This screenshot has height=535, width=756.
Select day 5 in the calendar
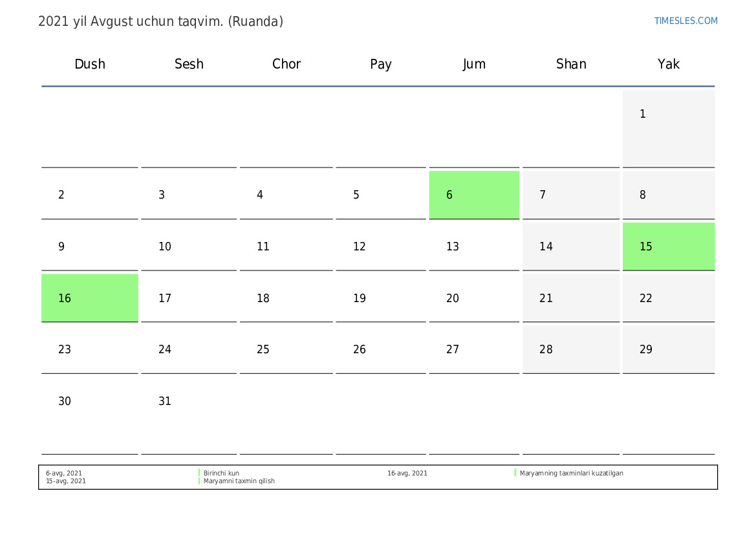click(x=381, y=195)
